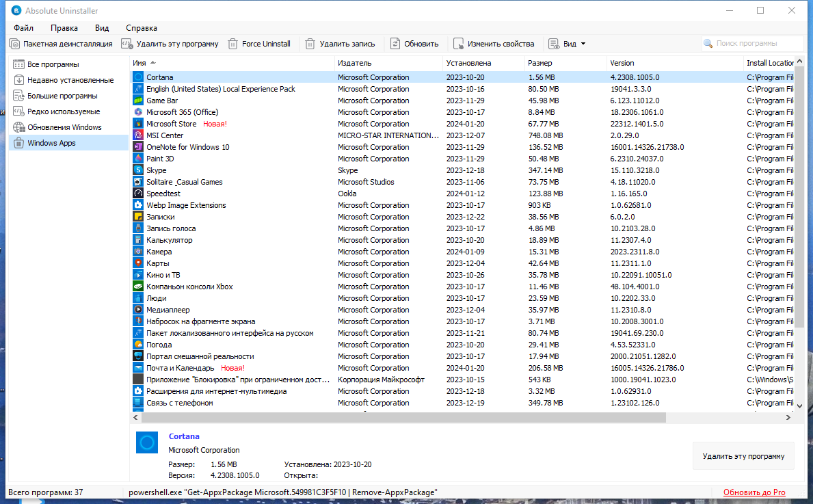Viewport: 813px width, 504px height.
Task: Select the Skype app icon in the list
Action: pyautogui.click(x=138, y=170)
